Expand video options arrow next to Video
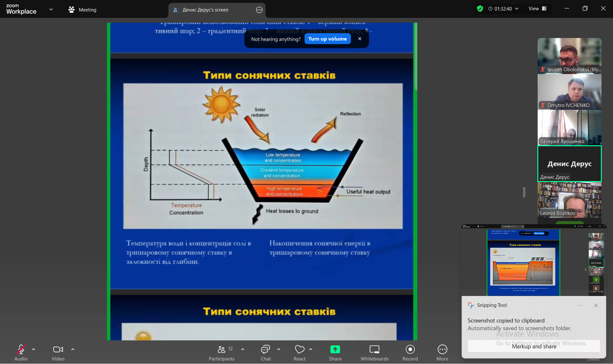Image resolution: width=613 pixels, height=364 pixels. point(73,349)
